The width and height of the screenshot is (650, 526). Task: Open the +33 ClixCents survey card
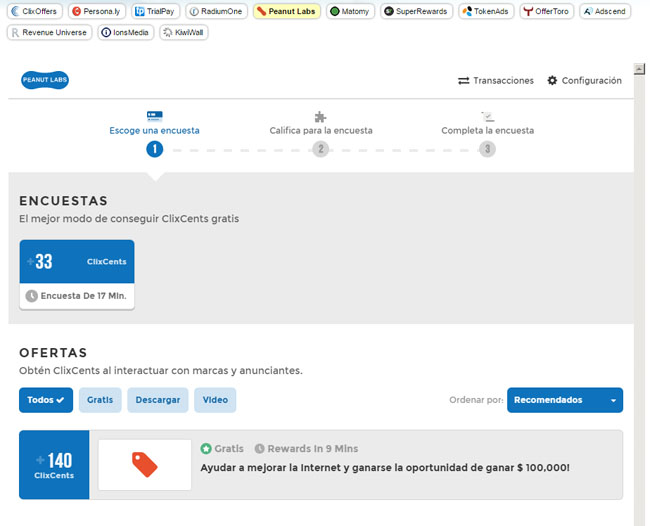pyautogui.click(x=77, y=274)
